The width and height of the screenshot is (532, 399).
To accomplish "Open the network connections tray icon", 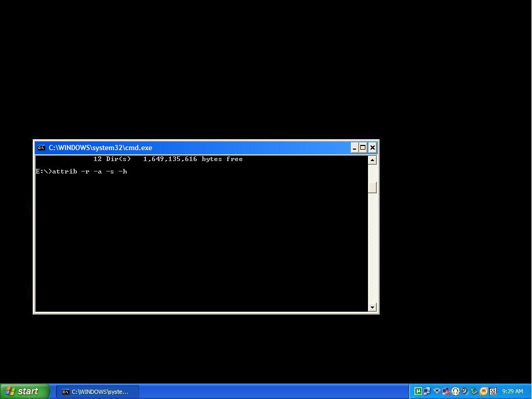I will (427, 391).
